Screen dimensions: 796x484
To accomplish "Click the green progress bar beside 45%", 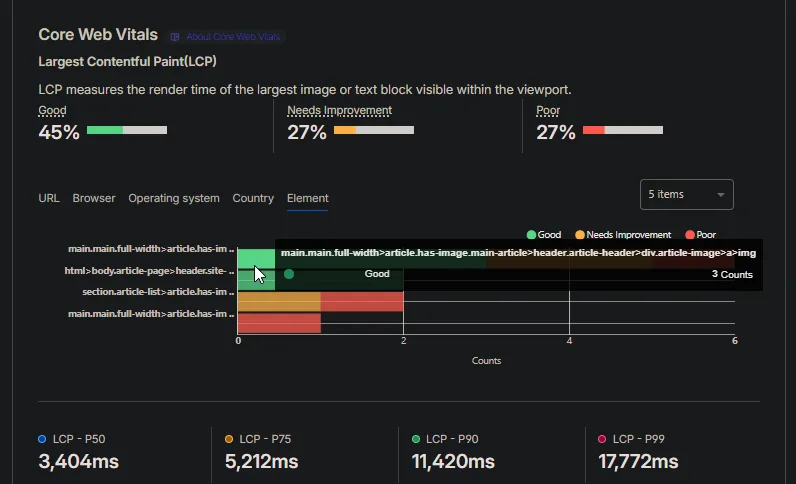I will 105,130.
